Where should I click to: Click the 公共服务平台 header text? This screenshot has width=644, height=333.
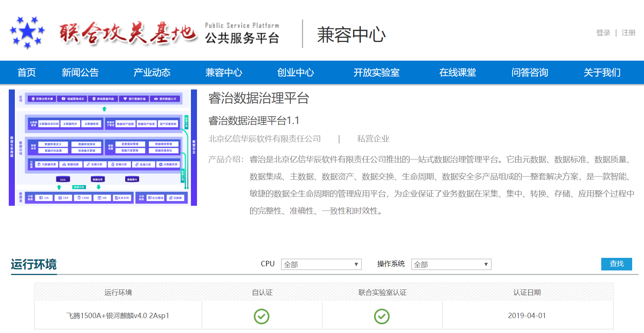coord(242,38)
